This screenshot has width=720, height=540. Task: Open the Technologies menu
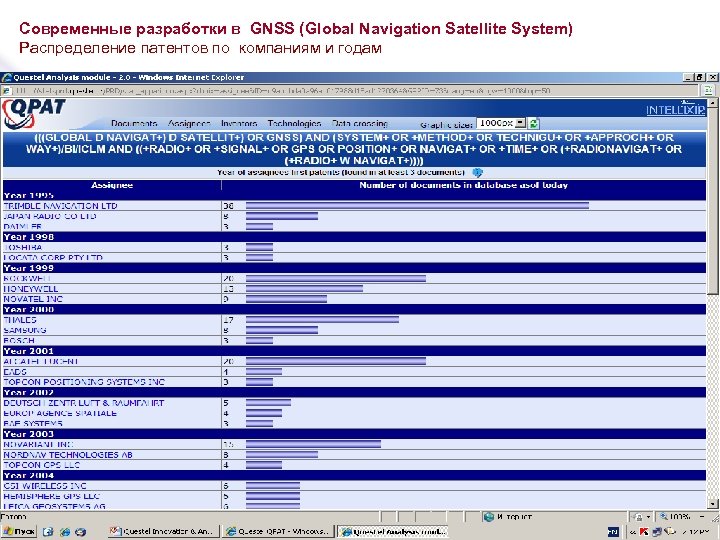click(294, 124)
